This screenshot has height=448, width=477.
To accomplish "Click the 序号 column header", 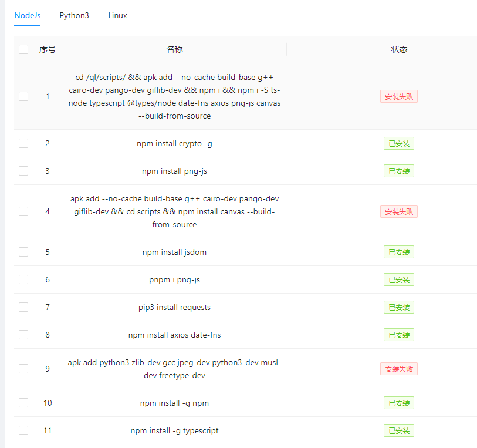I will pyautogui.click(x=48, y=49).
